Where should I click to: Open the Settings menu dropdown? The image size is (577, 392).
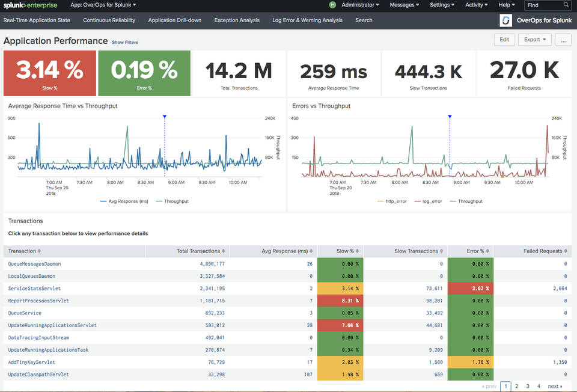tap(442, 5)
